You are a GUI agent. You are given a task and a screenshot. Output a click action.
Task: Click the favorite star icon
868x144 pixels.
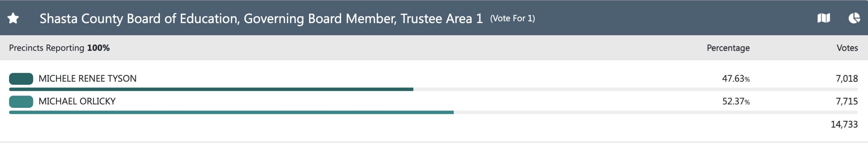click(x=13, y=18)
